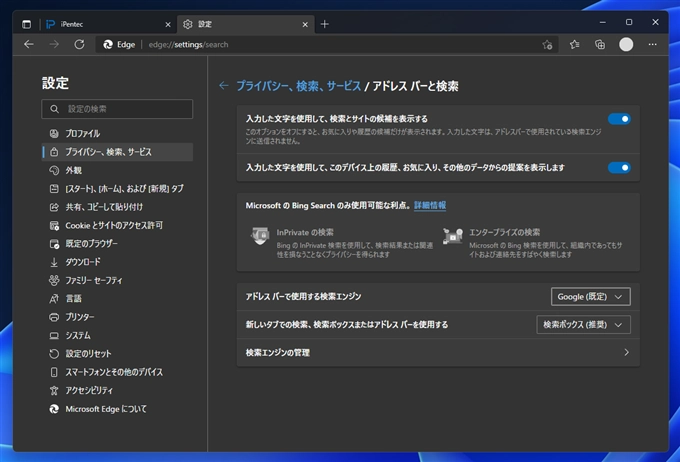Open ファミリー セーフティ settings
This screenshot has height=462, width=680.
[x=117, y=281]
